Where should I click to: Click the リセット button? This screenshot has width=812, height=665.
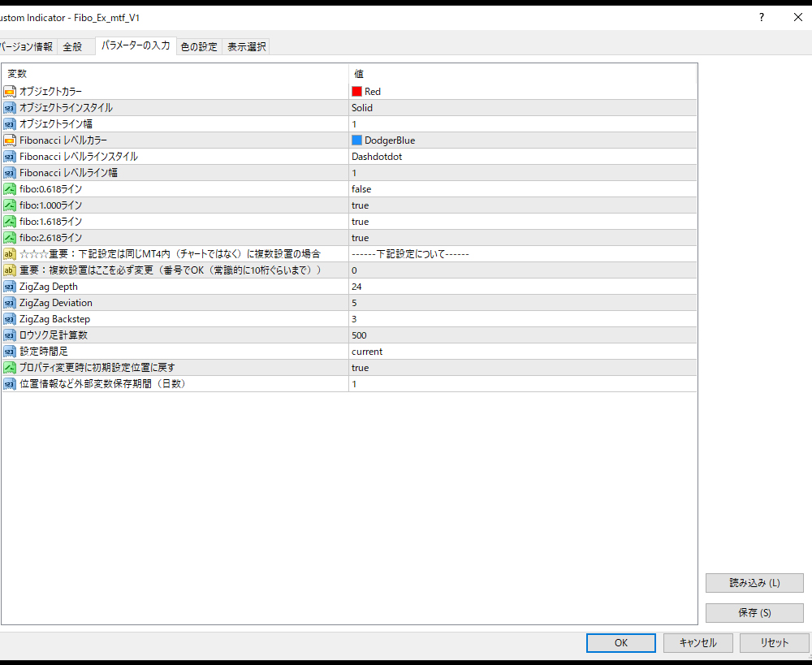tap(774, 643)
